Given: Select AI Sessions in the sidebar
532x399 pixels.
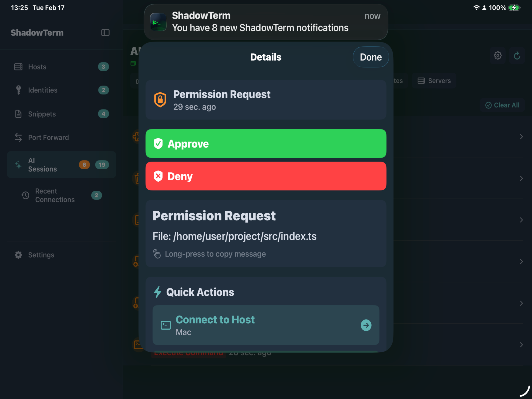Looking at the screenshot, I should [x=62, y=165].
